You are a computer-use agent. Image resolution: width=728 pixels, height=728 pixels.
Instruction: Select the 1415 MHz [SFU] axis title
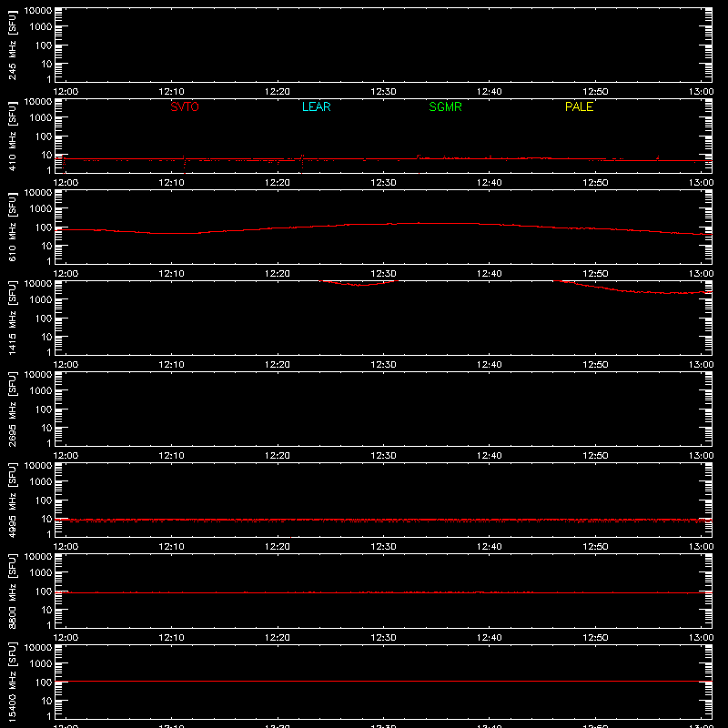[12, 318]
